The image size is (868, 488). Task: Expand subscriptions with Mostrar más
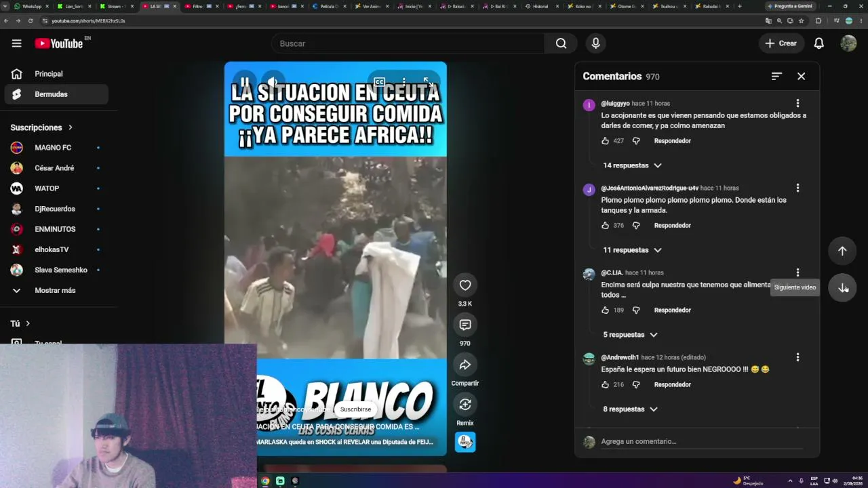pyautogui.click(x=56, y=290)
